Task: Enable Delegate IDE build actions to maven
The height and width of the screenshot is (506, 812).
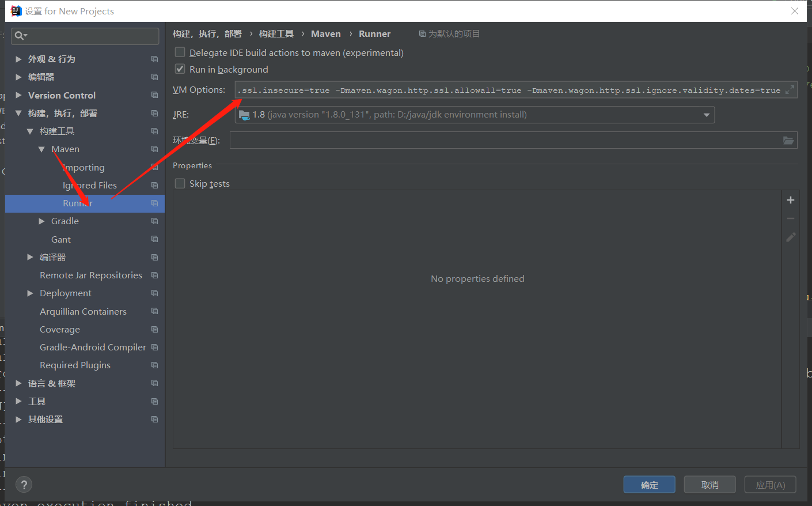Action: [x=180, y=52]
